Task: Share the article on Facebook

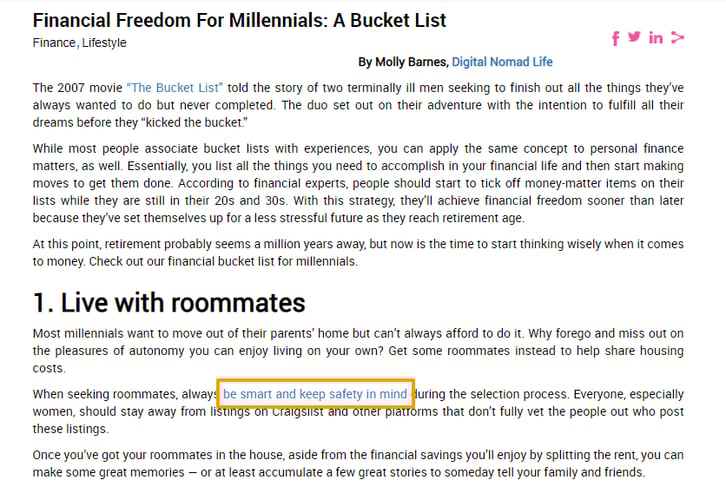Action: click(615, 38)
